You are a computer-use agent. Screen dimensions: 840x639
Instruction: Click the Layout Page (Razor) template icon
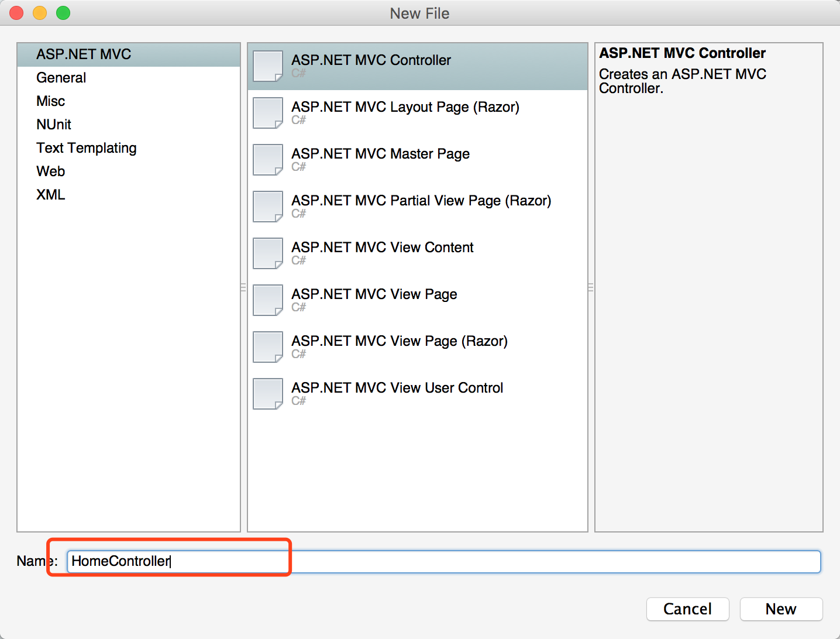click(x=268, y=113)
